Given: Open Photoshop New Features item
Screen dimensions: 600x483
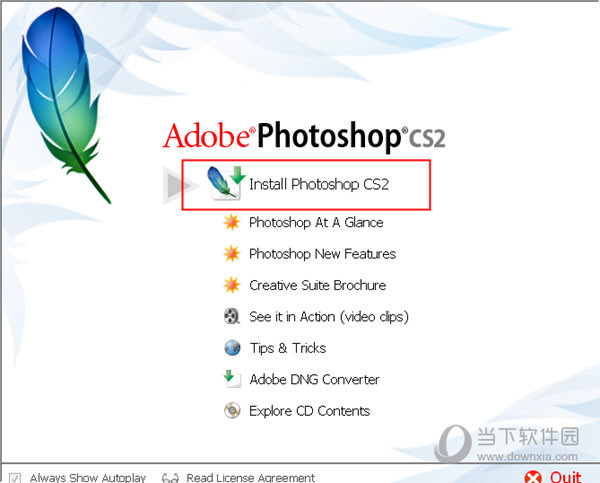Looking at the screenshot, I should 322,254.
